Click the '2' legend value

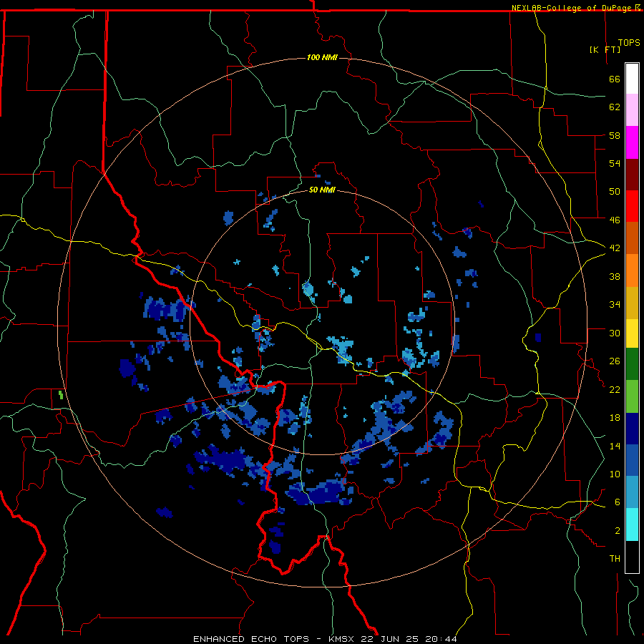tap(617, 531)
